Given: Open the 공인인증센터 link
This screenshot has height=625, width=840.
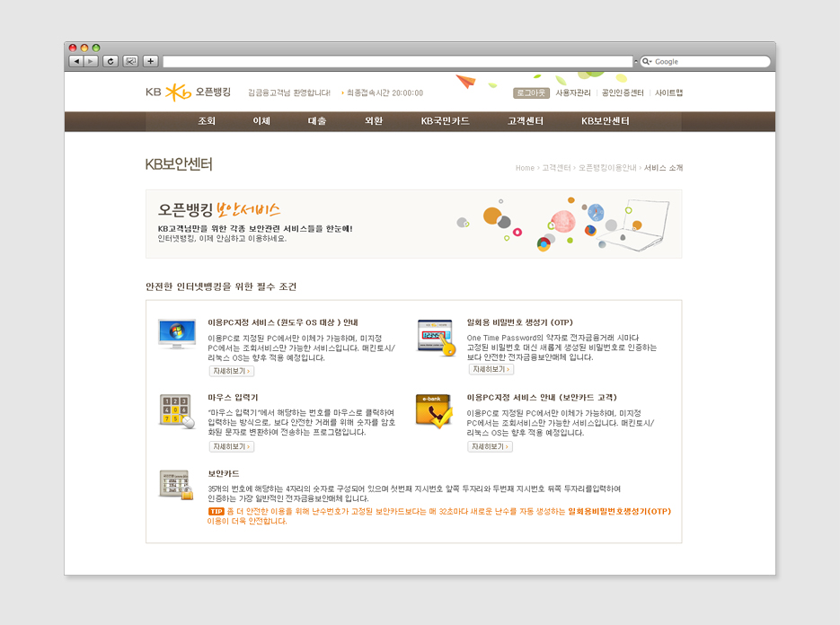Looking at the screenshot, I should pos(623,92).
